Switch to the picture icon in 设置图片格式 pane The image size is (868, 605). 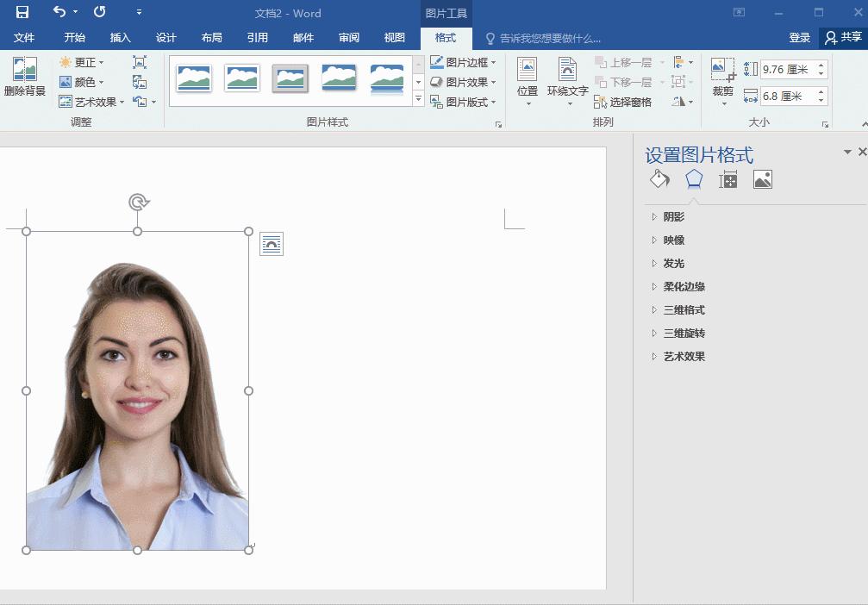[762, 179]
